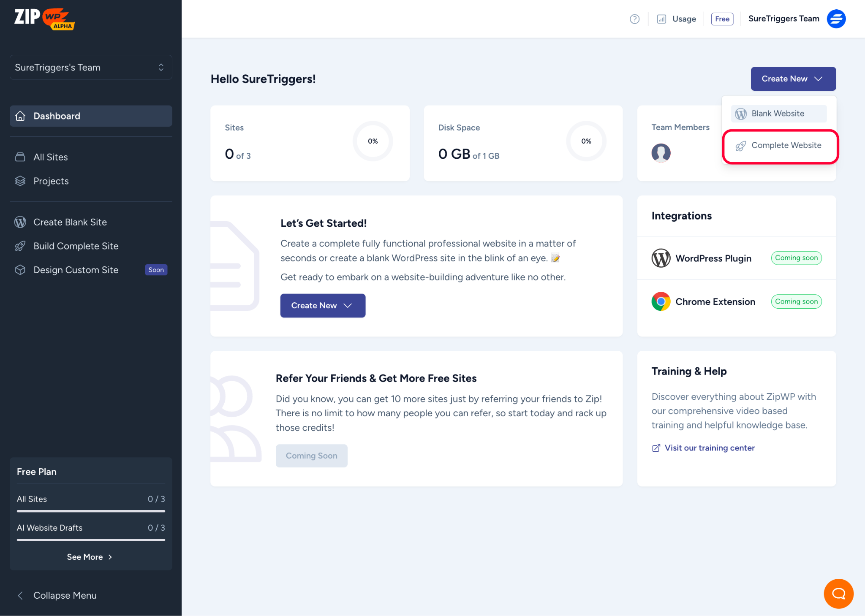
Task: Click See More in the Free Plan panel
Action: coord(90,557)
